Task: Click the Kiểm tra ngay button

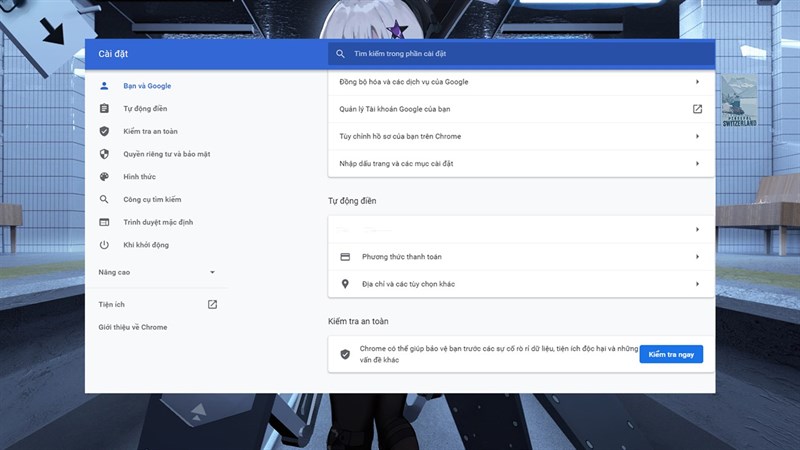Action: click(x=671, y=354)
